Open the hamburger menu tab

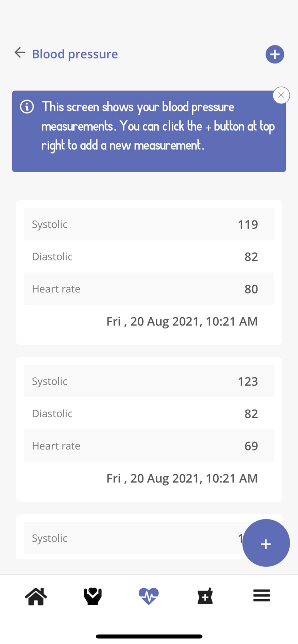(262, 595)
